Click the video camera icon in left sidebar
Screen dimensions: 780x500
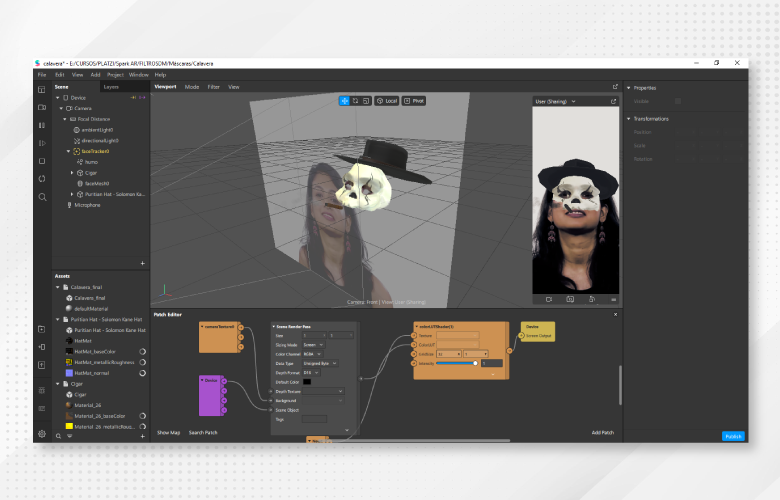click(42, 107)
